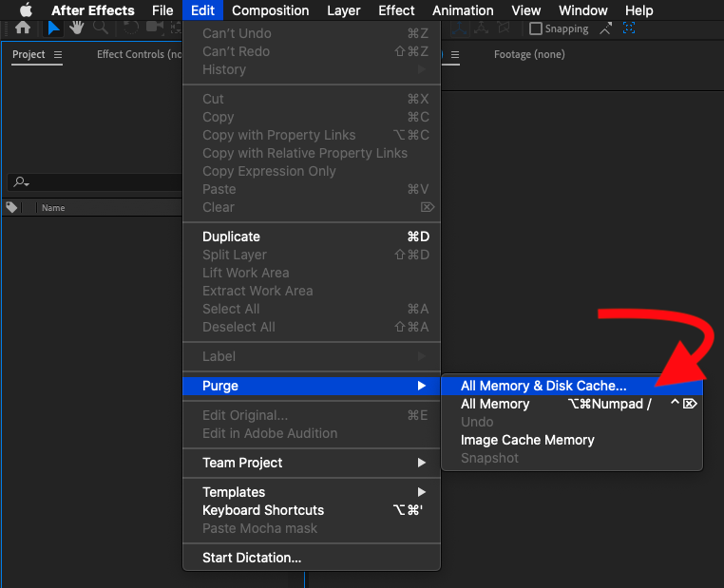Open Project panel hamburger menu

tap(58, 54)
